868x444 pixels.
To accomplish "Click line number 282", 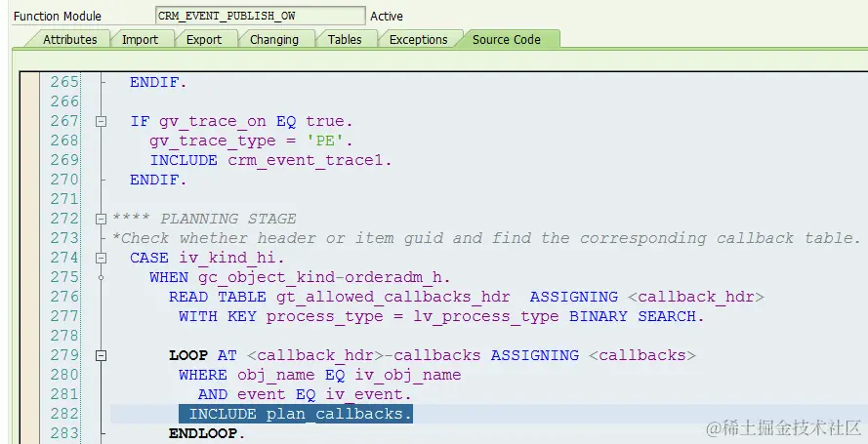I will click(64, 414).
